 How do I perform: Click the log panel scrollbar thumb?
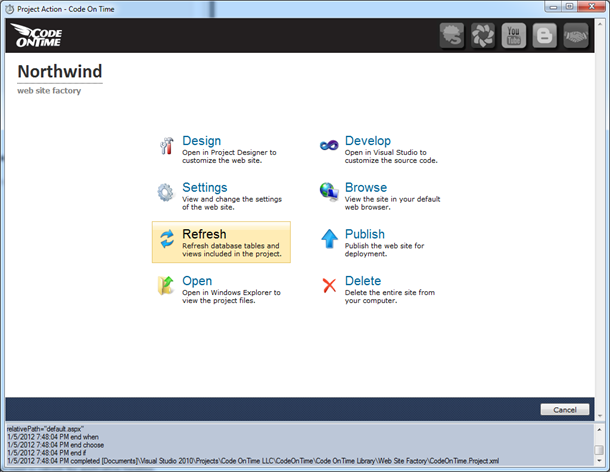599,449
